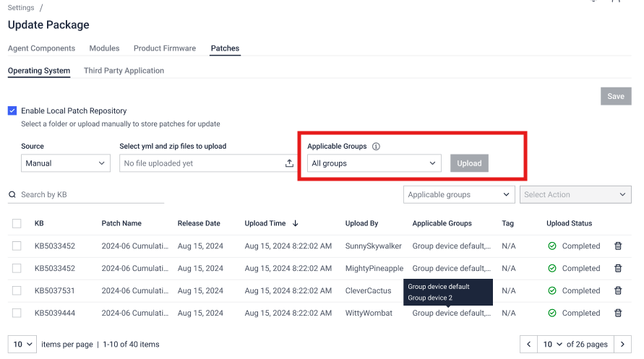The width and height of the screenshot is (644, 359).
Task: Select the KB5037531 row checkbox
Action: (17, 291)
